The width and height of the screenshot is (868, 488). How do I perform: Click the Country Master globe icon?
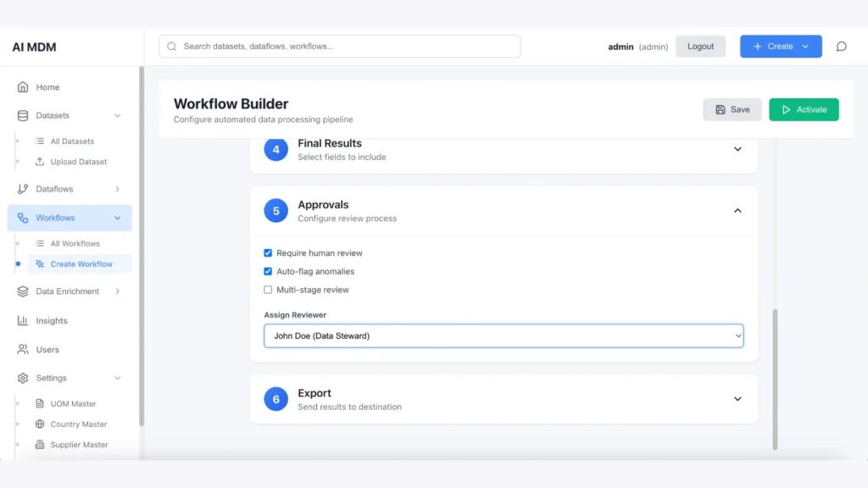(40, 424)
